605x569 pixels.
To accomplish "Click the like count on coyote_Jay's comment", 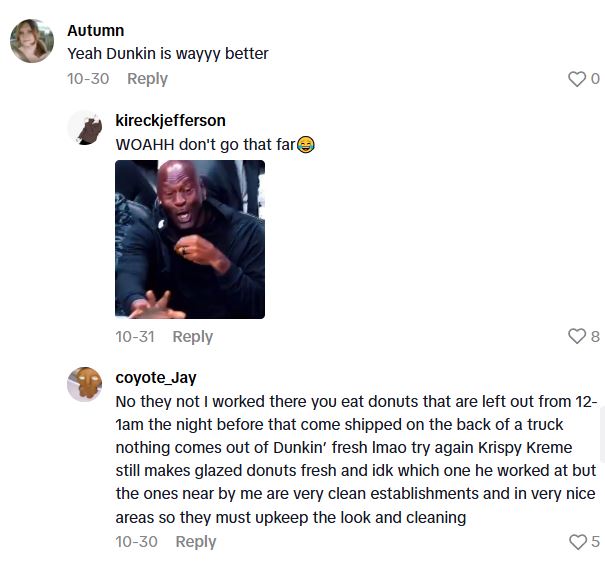I will tap(596, 542).
